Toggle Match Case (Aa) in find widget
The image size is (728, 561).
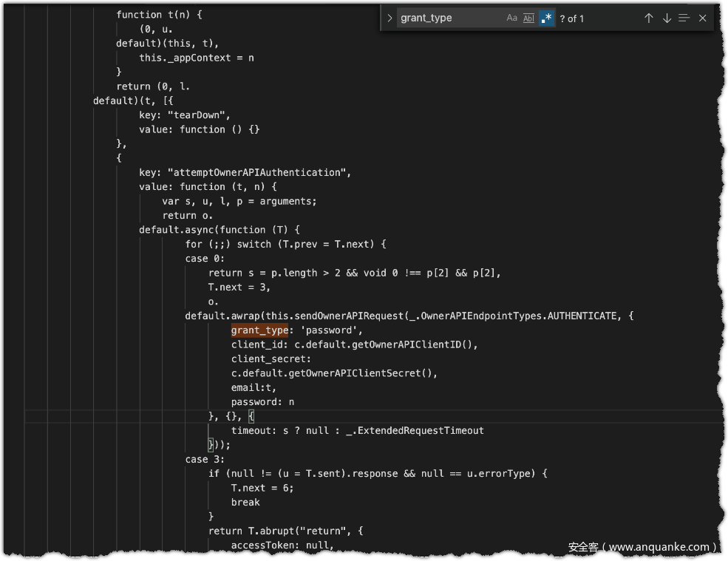click(511, 18)
